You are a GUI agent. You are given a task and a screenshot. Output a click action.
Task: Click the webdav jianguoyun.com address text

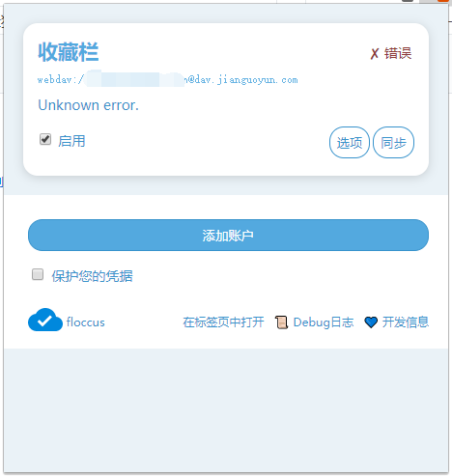(168, 79)
